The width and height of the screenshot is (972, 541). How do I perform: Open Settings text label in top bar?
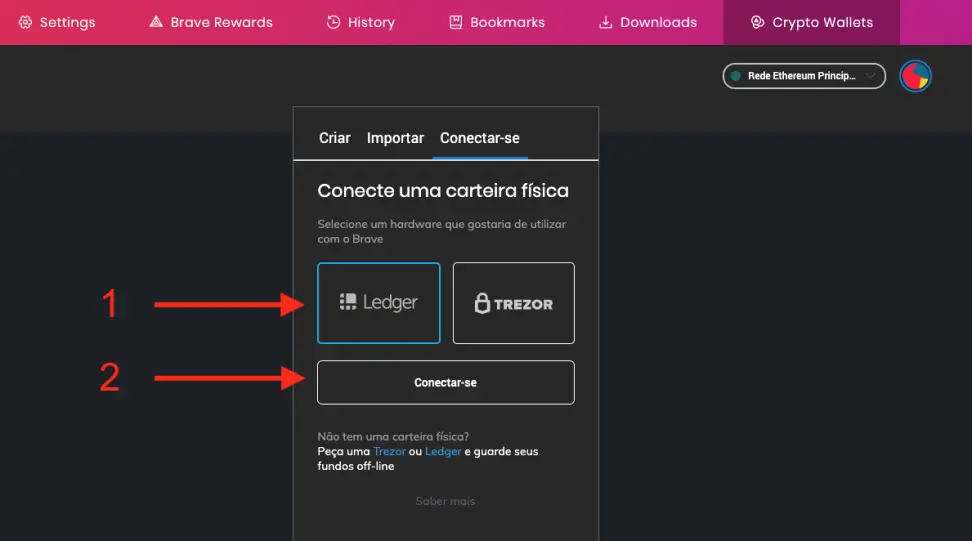pos(68,22)
